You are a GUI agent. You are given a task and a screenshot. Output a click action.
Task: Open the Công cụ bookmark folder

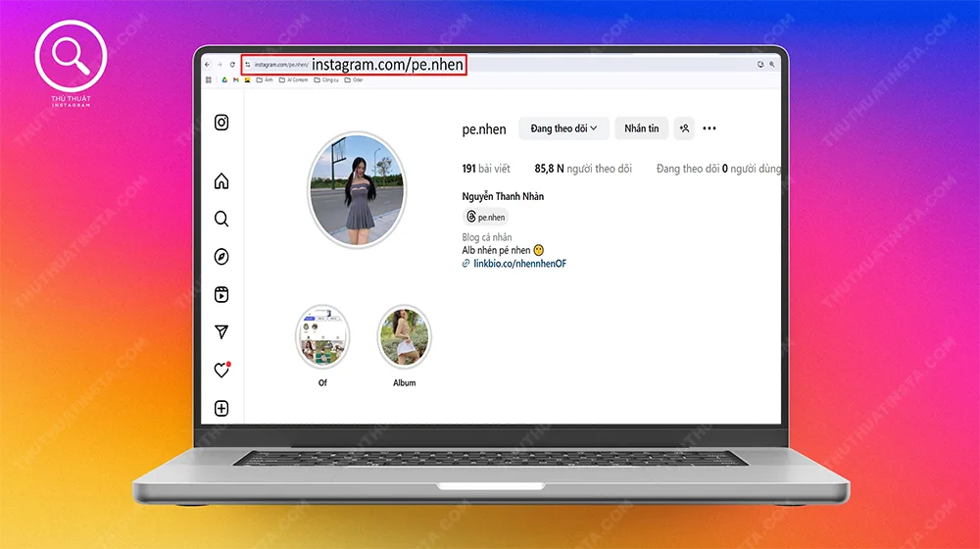click(x=326, y=80)
